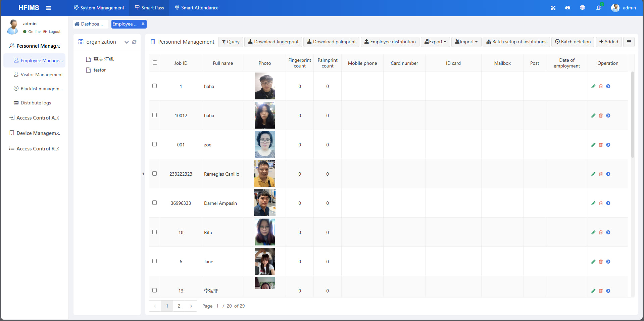Check the row for Job ID 10012

[x=155, y=115]
